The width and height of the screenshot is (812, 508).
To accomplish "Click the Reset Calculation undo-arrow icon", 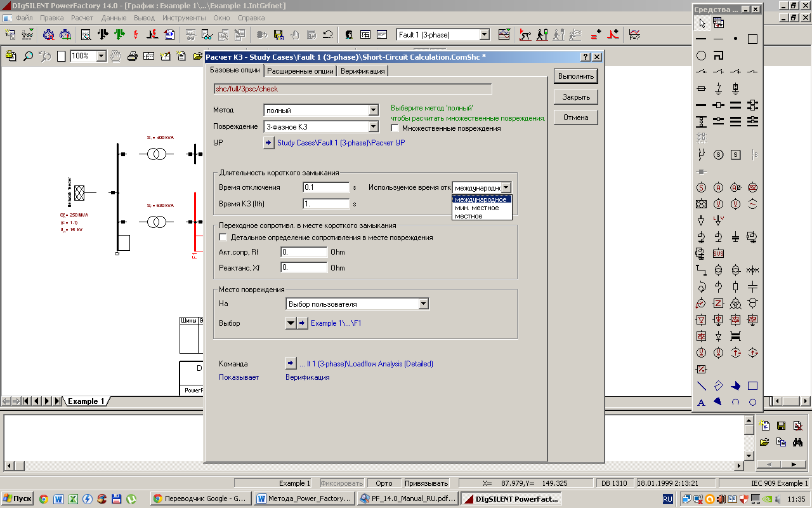I will (x=328, y=35).
